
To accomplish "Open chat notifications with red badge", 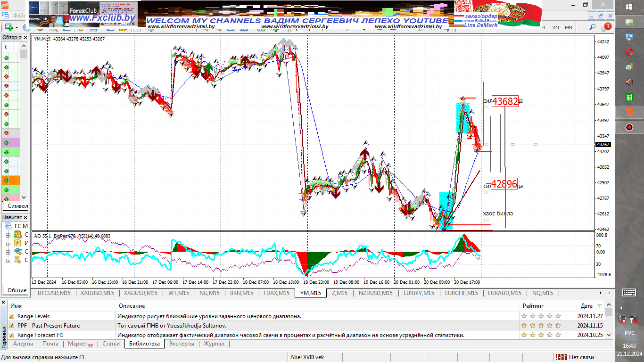I will [x=606, y=27].
